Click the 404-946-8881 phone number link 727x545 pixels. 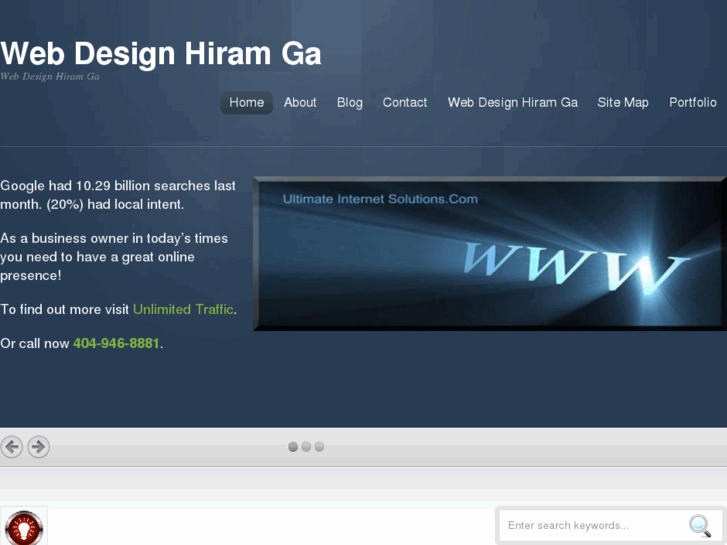click(x=116, y=343)
